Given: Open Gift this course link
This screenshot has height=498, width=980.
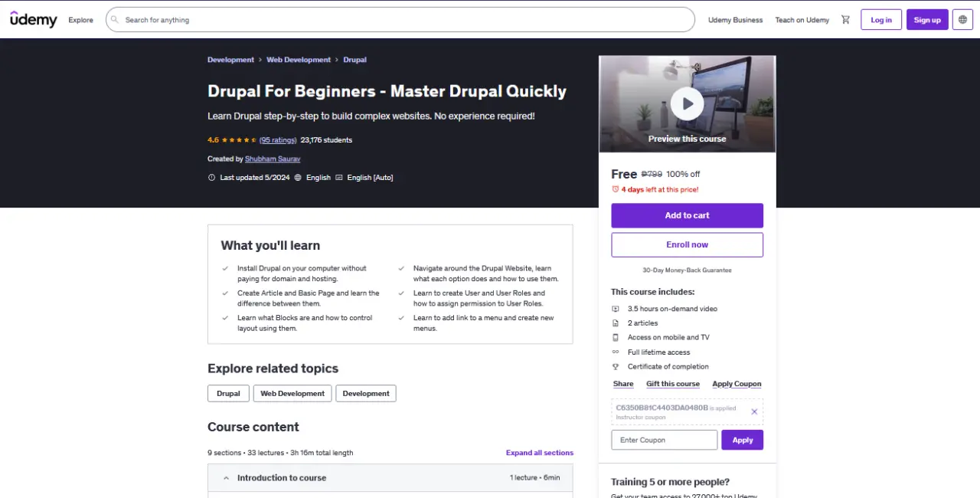Looking at the screenshot, I should point(673,384).
